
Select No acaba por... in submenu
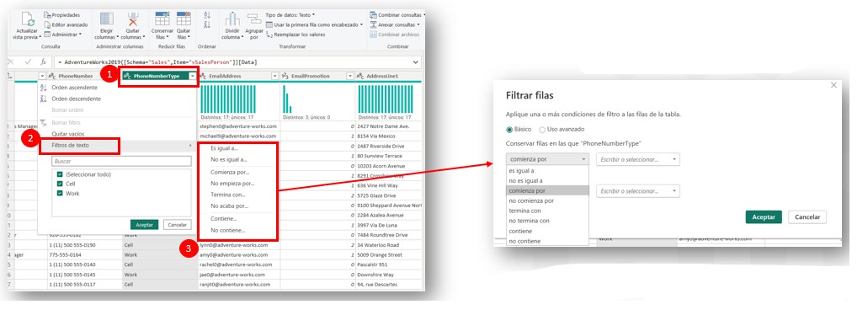[229, 206]
